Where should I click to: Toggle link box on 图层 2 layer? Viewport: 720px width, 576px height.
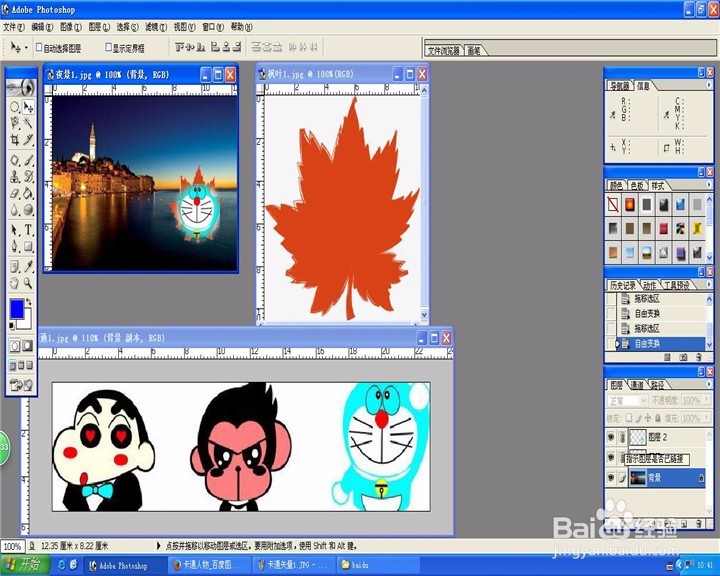point(622,437)
